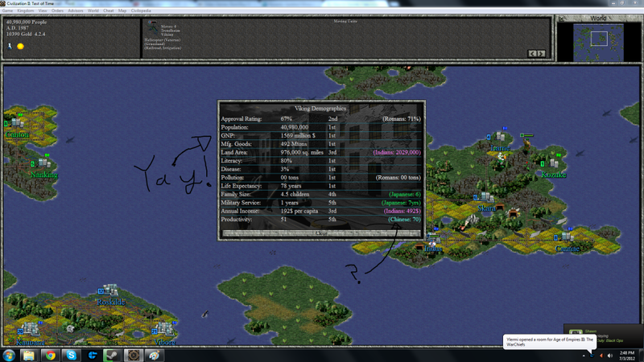Viewport: 644px width, 362px height.
Task: Open the Game menu
Action: [7, 10]
